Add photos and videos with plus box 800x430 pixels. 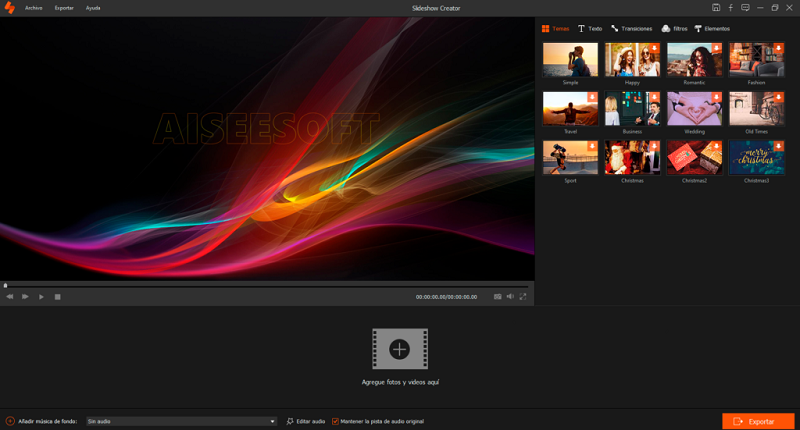click(400, 349)
